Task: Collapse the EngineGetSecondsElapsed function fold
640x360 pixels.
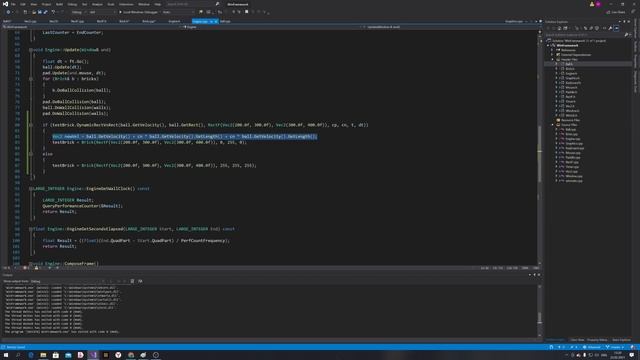Action: click(31, 229)
